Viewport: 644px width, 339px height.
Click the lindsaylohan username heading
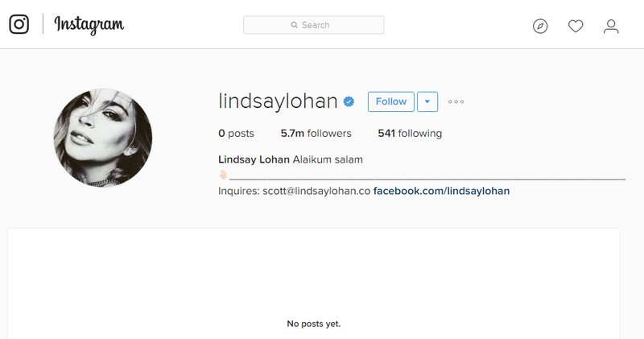coord(278,101)
